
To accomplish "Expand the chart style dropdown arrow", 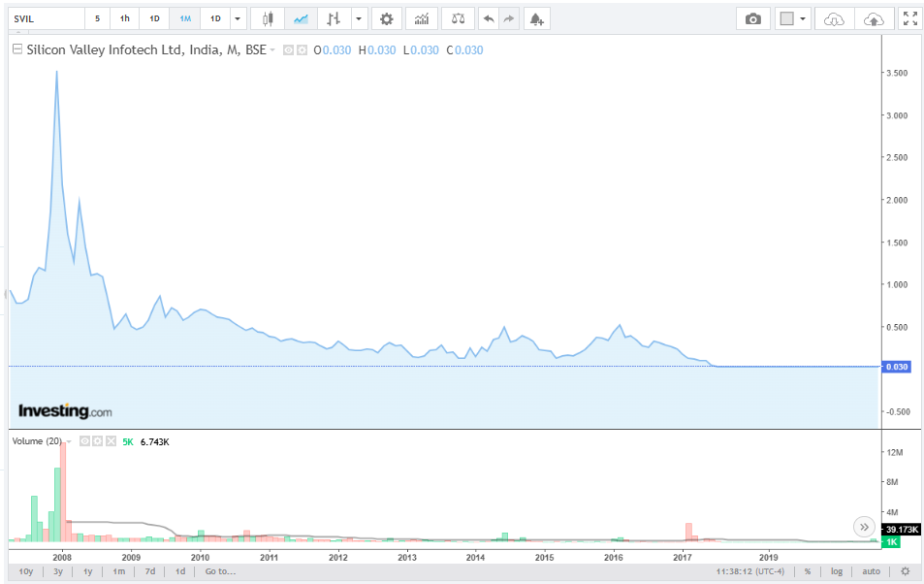I will (x=359, y=18).
